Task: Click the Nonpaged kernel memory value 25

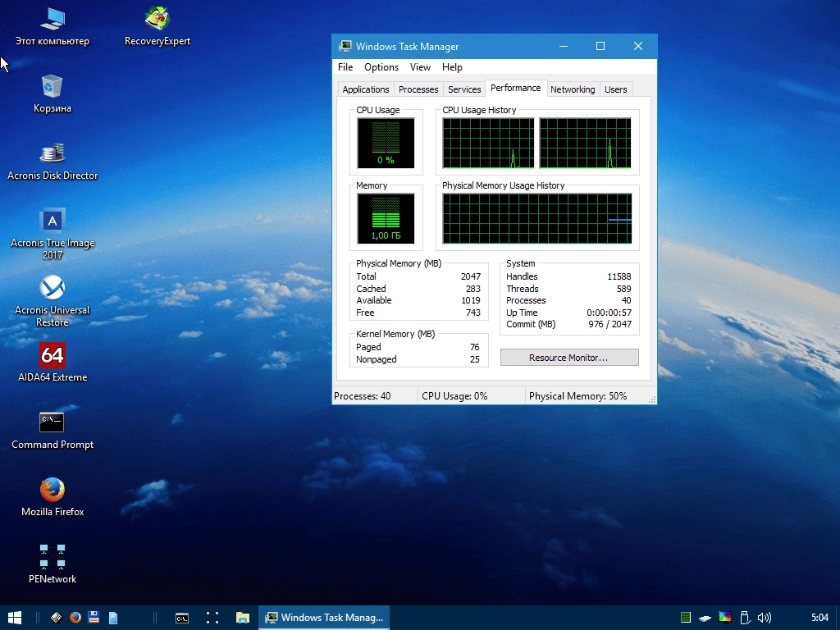Action: (x=475, y=359)
